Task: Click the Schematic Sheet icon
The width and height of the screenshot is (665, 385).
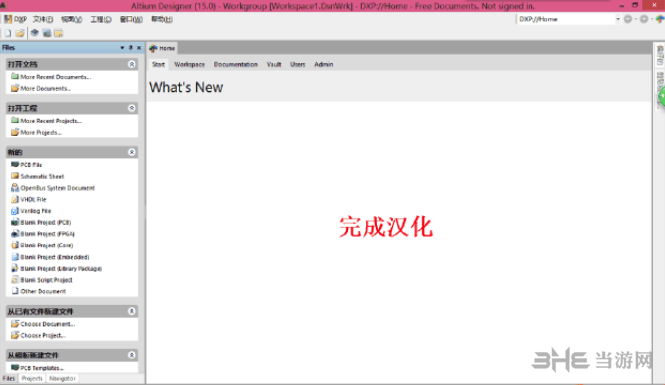Action: 15,176
